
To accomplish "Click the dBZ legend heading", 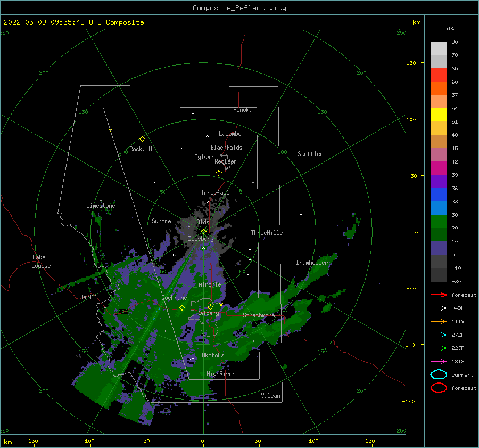I will (x=451, y=28).
